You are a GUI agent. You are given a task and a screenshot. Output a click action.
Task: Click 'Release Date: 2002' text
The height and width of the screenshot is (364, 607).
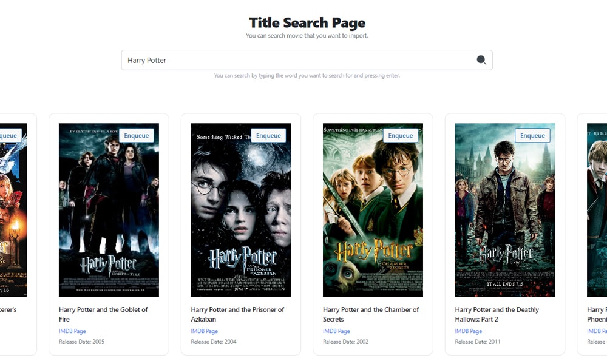click(x=346, y=342)
